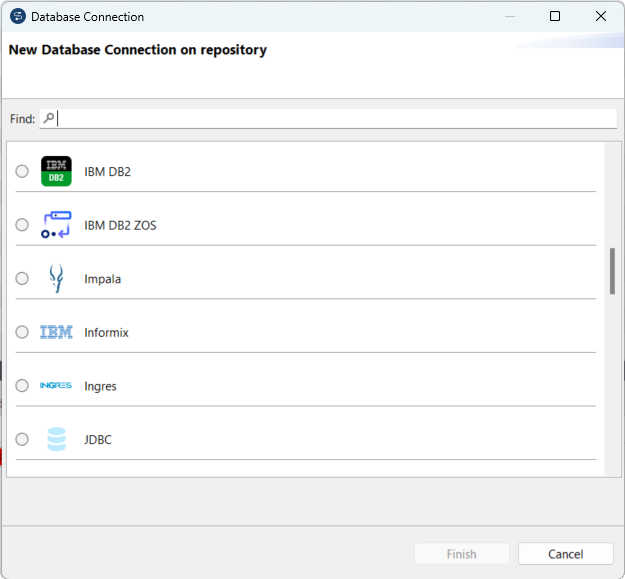The image size is (625, 579).
Task: Click the JDBC database cylinder icon
Action: coord(56,439)
